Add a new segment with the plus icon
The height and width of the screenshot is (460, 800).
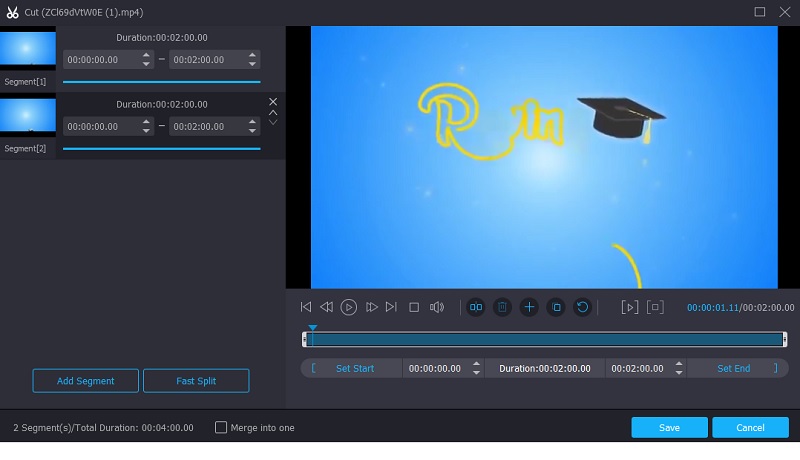click(x=529, y=307)
